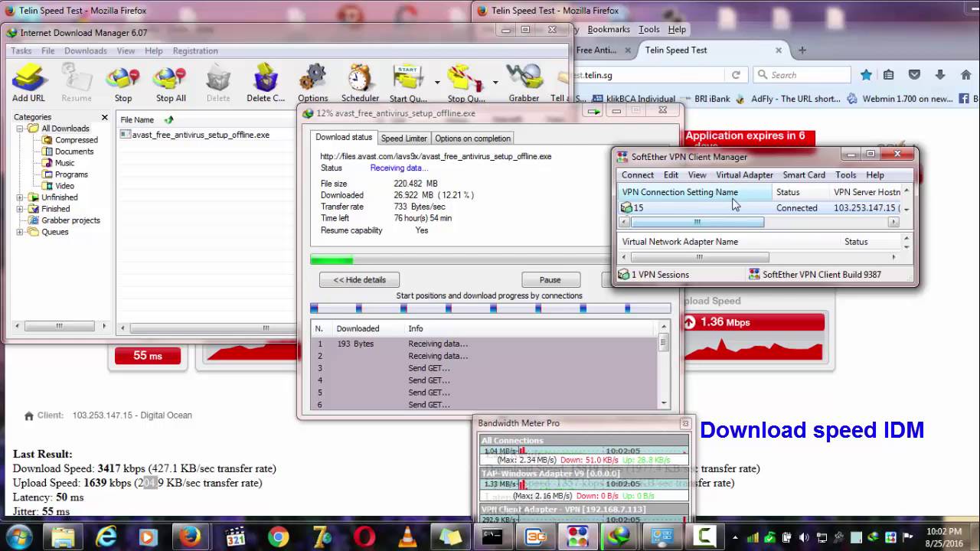
Task: Click the Firefox home icon
Action: tap(965, 75)
